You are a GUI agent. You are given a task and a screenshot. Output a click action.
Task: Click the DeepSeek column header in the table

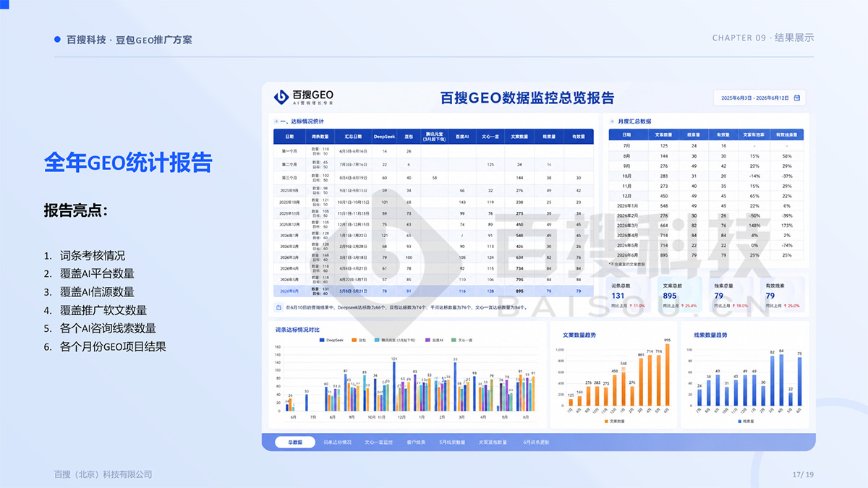point(384,136)
